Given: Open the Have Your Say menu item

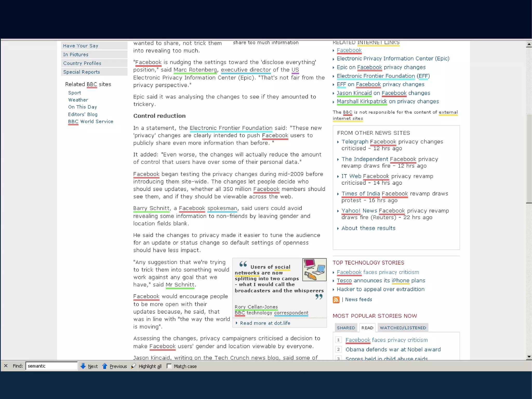Looking at the screenshot, I should [81, 46].
